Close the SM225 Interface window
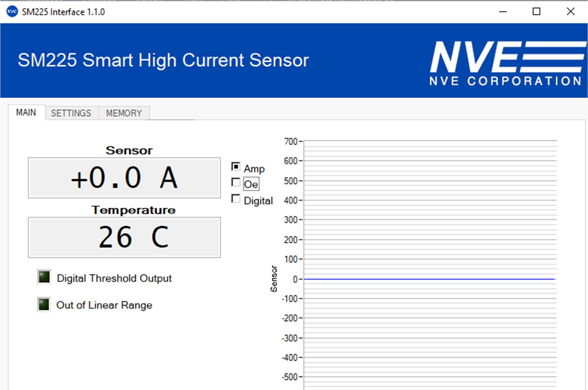This screenshot has width=588, height=390. [x=571, y=12]
